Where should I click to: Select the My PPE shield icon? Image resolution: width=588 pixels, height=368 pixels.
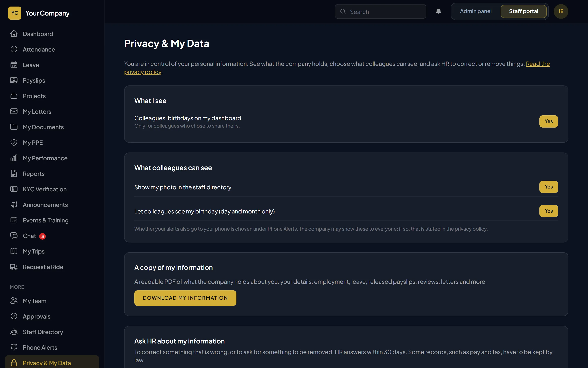pyautogui.click(x=14, y=142)
